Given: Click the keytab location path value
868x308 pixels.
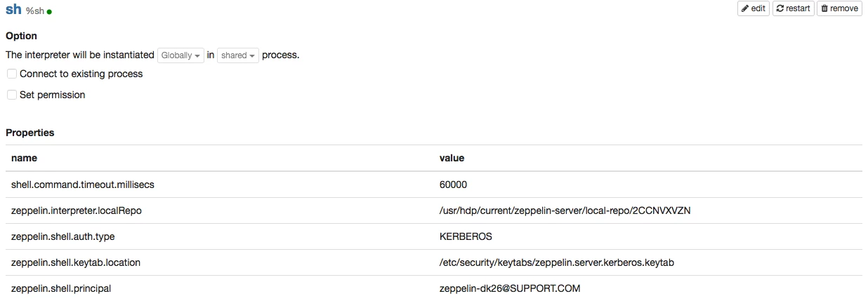Looking at the screenshot, I should [x=557, y=262].
